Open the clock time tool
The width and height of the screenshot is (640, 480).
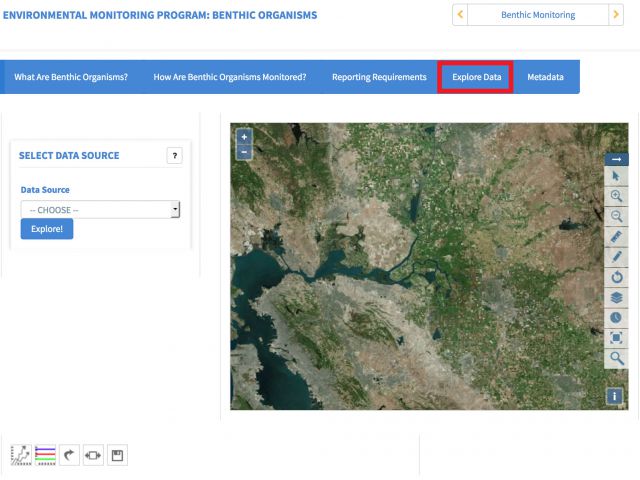(x=616, y=318)
